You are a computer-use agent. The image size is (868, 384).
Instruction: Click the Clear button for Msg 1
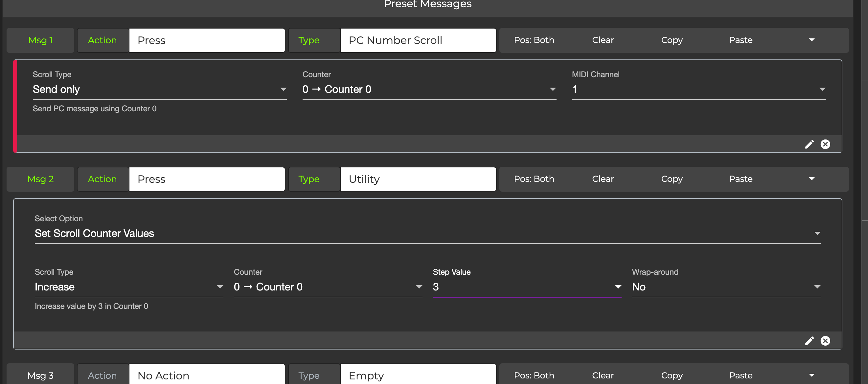point(603,40)
